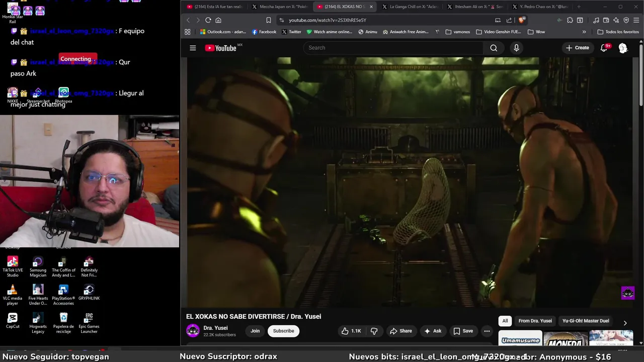Start voice search with the microphone icon
644x362 pixels.
[x=516, y=48]
